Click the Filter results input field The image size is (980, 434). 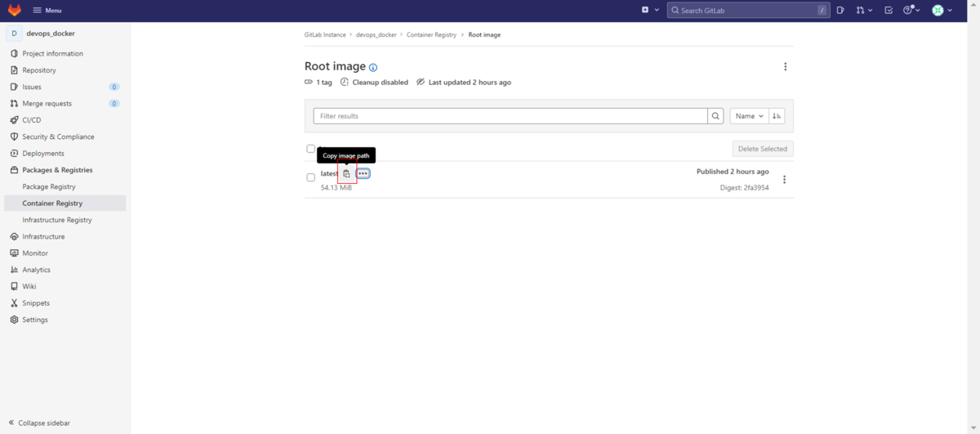tap(510, 116)
